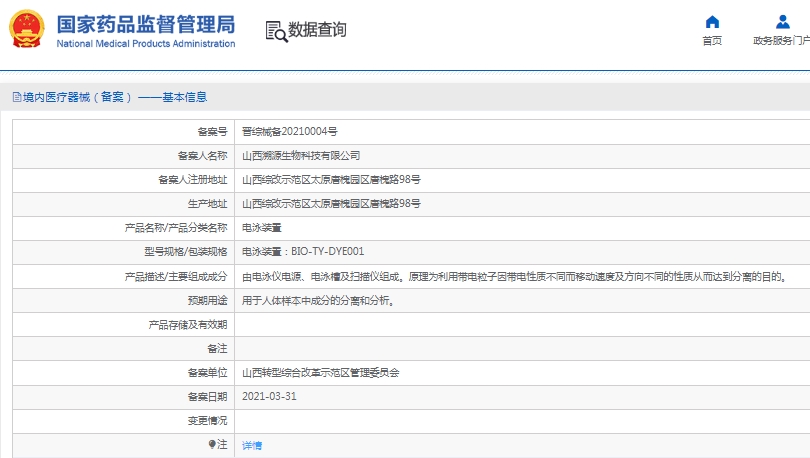Image resolution: width=810 pixels, height=458 pixels.
Task: Click the 生产地址 label cell
Action: [123, 203]
